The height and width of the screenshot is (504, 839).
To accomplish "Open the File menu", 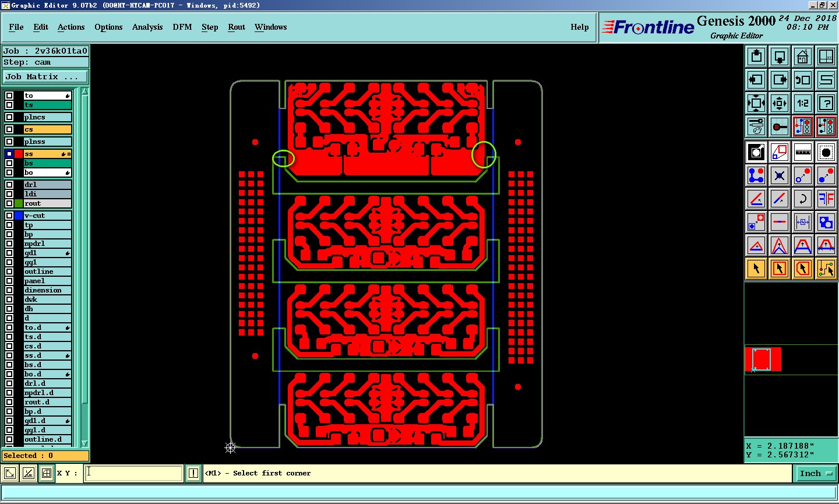I will [16, 27].
